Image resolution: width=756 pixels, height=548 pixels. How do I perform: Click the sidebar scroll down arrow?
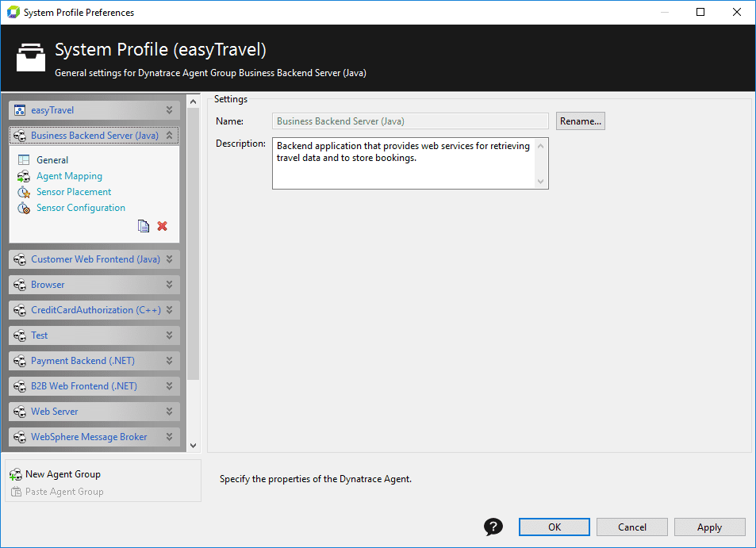pos(194,446)
